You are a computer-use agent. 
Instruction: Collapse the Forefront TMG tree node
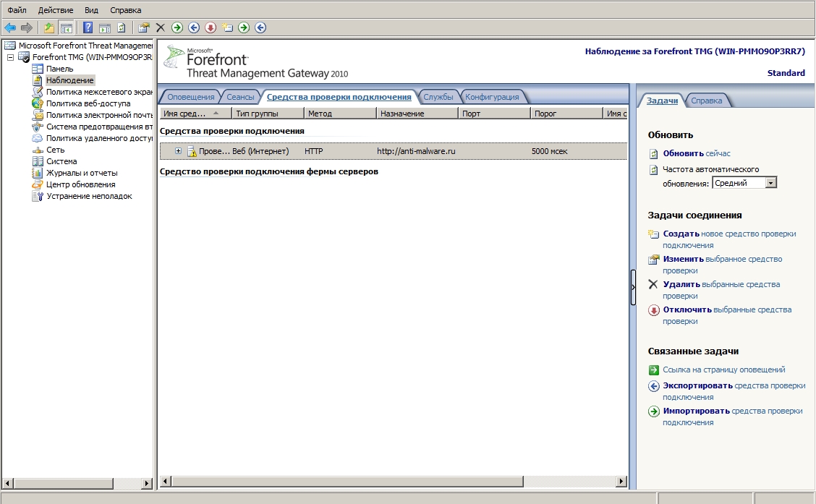click(x=10, y=57)
